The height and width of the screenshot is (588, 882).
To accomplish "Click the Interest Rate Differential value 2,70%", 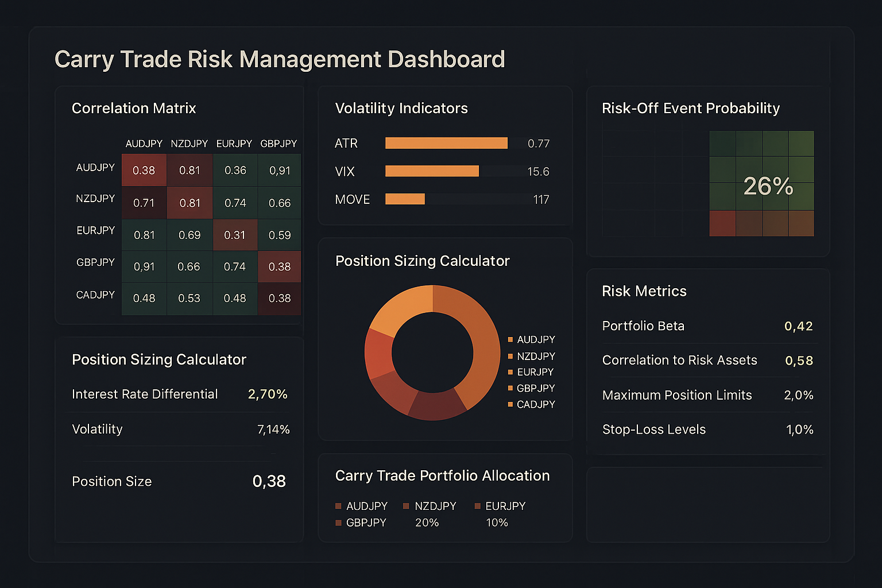I will tap(268, 394).
